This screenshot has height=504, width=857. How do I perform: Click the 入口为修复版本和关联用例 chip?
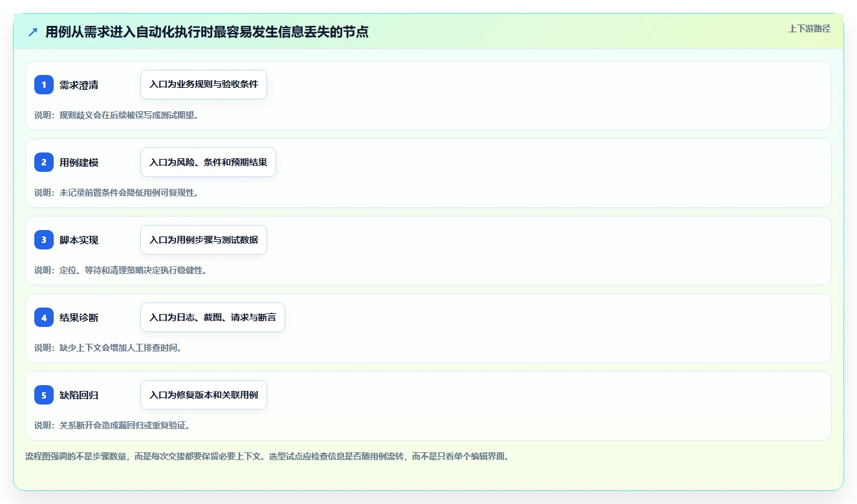coord(204,395)
